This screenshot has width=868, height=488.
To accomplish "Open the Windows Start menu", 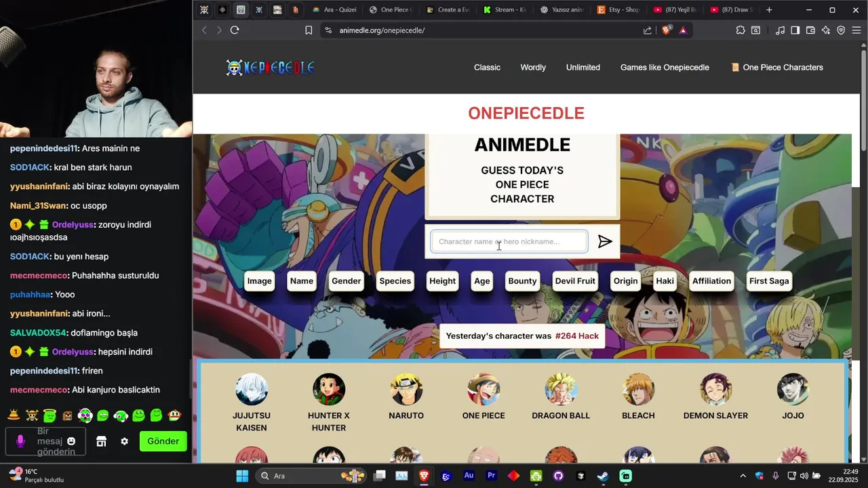I will pyautogui.click(x=242, y=476).
